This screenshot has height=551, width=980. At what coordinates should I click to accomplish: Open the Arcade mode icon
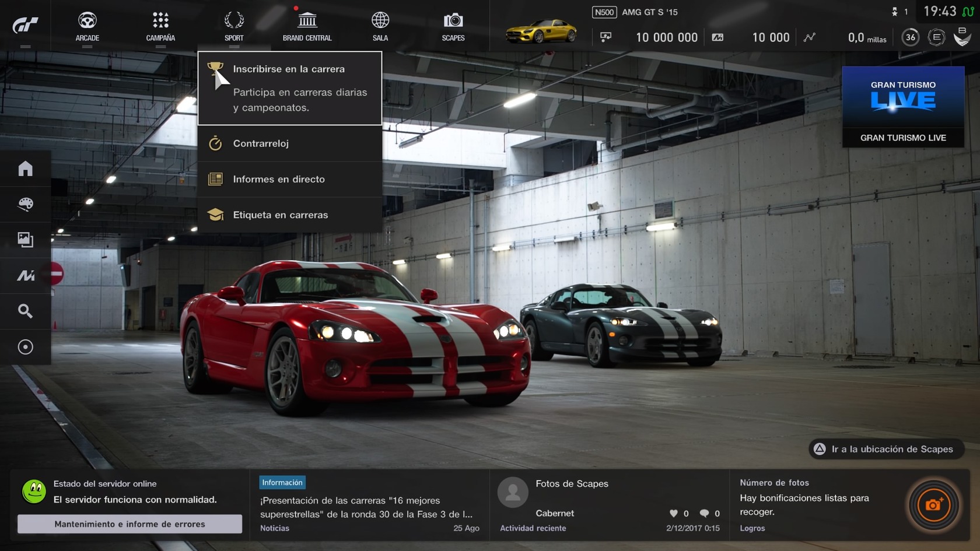pos(87,26)
